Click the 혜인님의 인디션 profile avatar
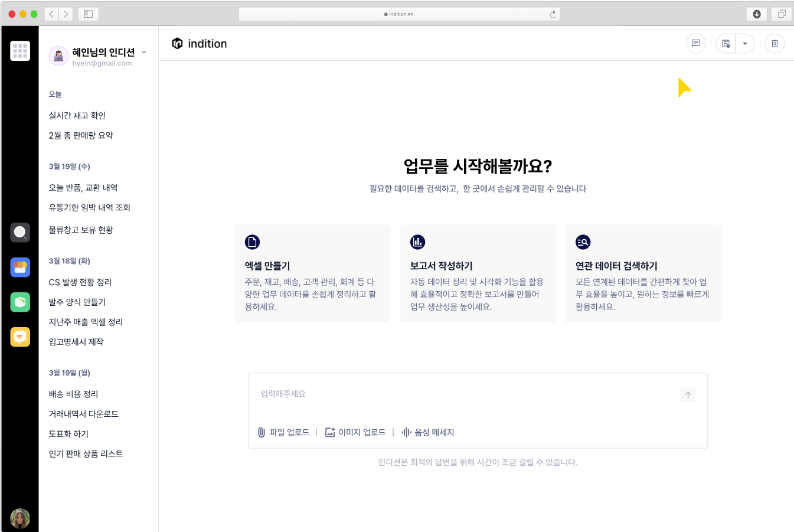 tap(58, 56)
